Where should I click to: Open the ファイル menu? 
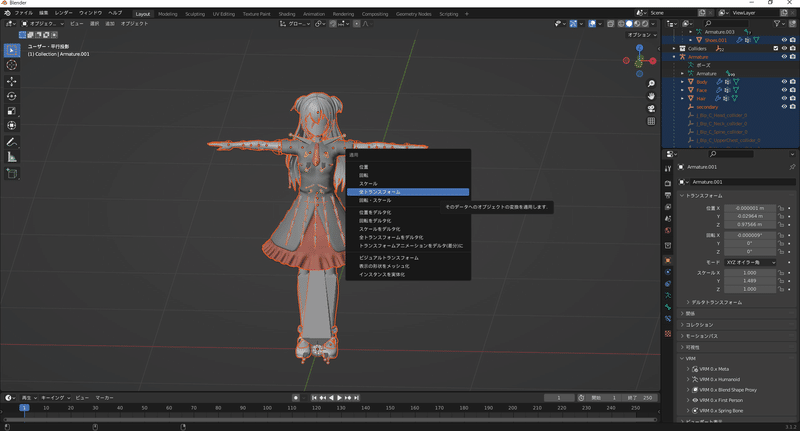pyautogui.click(x=23, y=13)
